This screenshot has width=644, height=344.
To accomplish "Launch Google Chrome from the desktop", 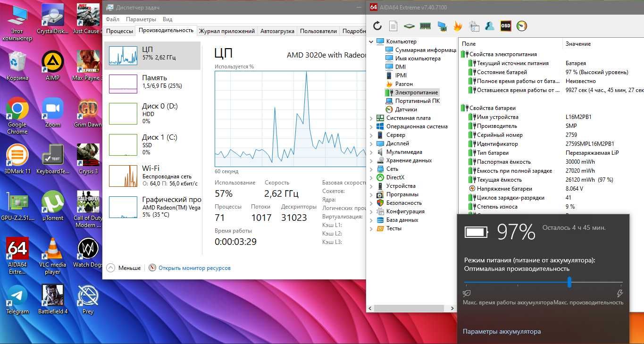I will tap(17, 116).
